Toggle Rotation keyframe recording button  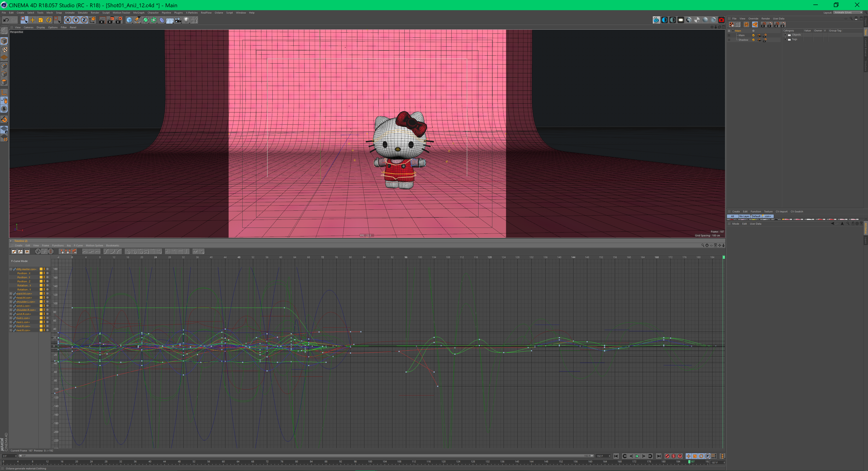pos(701,456)
